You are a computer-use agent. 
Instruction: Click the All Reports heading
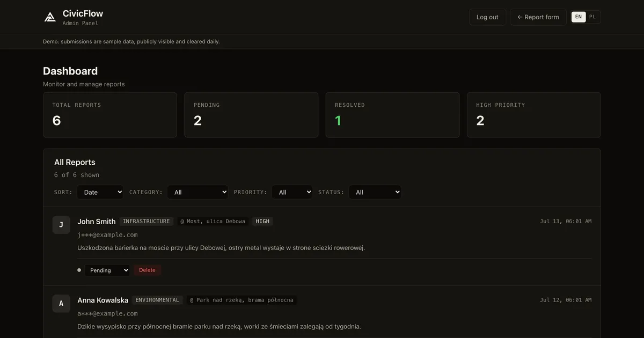click(x=75, y=162)
